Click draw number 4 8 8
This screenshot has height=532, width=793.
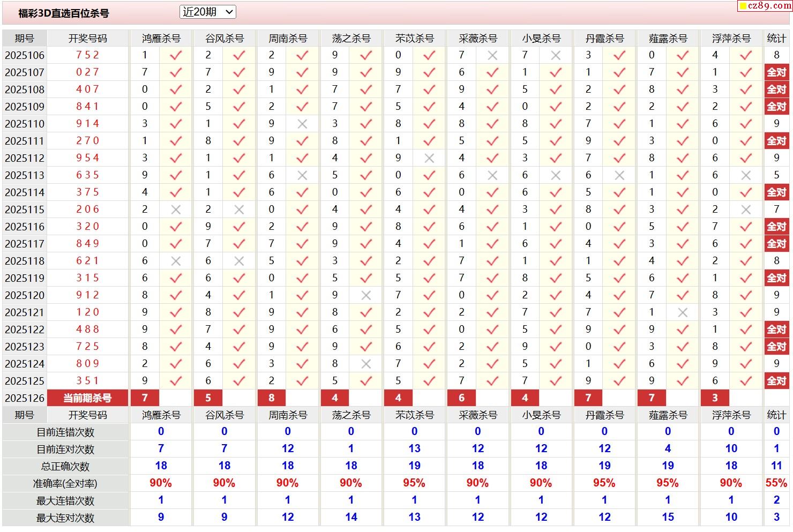(88, 329)
